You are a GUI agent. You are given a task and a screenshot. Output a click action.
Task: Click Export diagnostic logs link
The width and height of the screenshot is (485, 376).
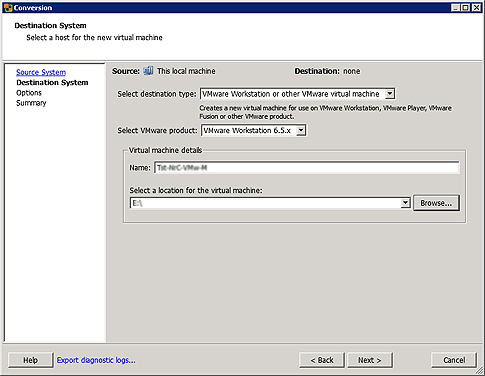click(96, 360)
